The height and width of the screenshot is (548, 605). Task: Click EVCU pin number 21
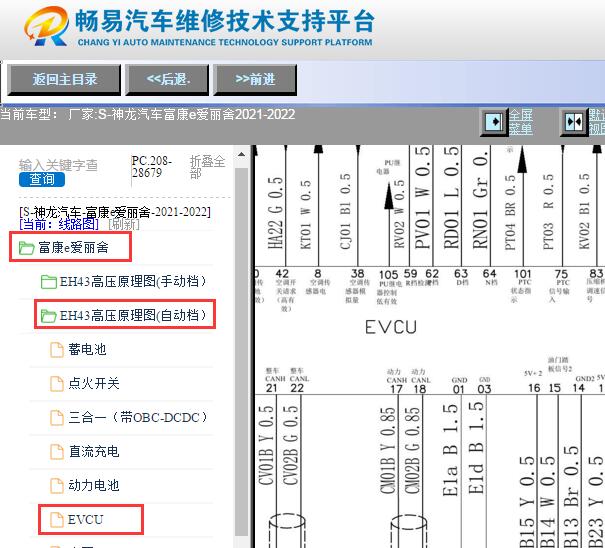[x=272, y=388]
